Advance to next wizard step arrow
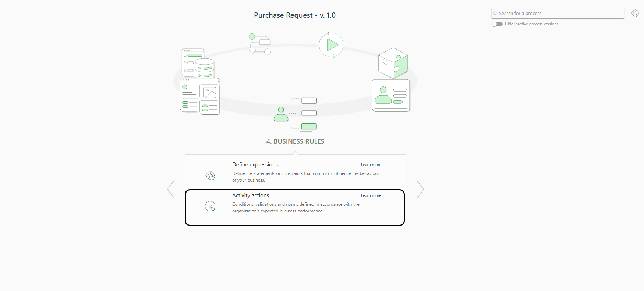The width and height of the screenshot is (644, 291). (420, 189)
